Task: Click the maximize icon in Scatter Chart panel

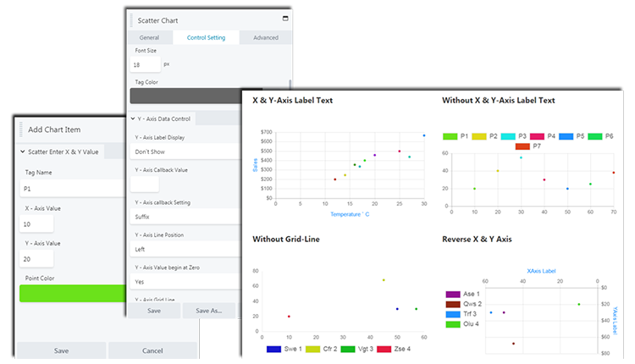Action: tap(285, 19)
